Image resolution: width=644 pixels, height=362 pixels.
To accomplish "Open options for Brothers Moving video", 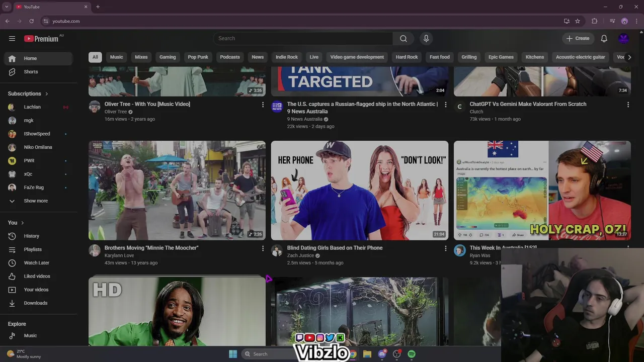I will point(263,248).
